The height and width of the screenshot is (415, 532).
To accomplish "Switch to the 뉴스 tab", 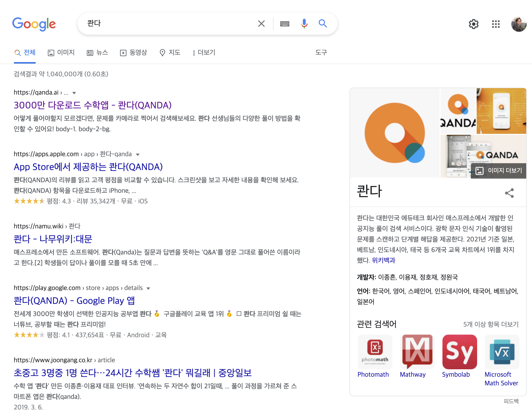I will (97, 52).
